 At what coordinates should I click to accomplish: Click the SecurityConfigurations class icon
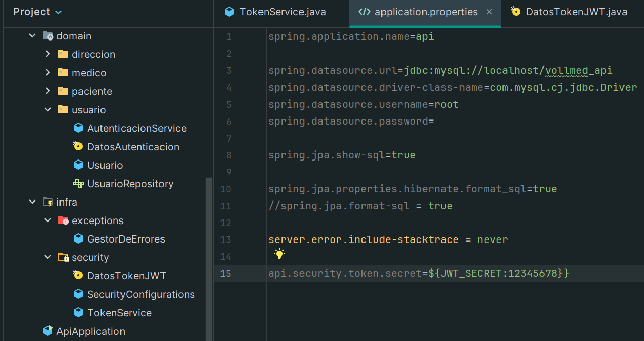point(78,294)
